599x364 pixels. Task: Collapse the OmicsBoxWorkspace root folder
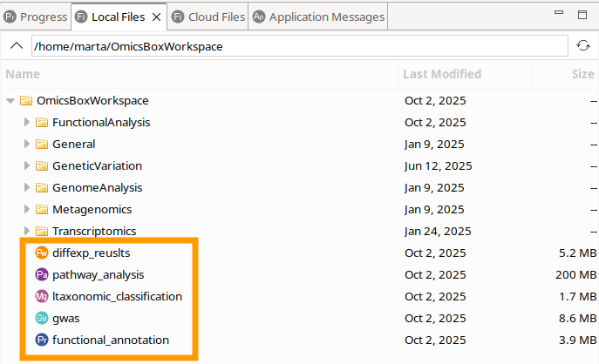pos(10,101)
